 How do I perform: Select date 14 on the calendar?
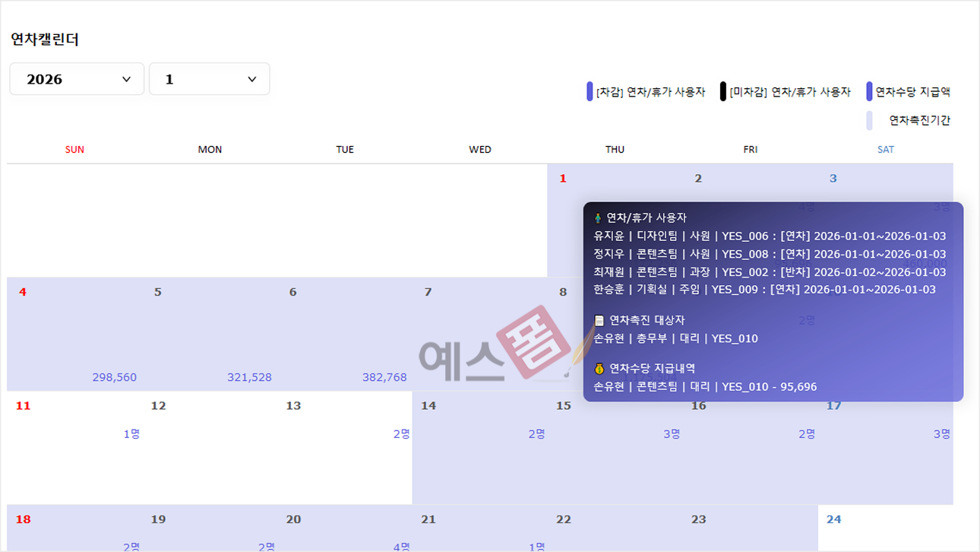428,406
